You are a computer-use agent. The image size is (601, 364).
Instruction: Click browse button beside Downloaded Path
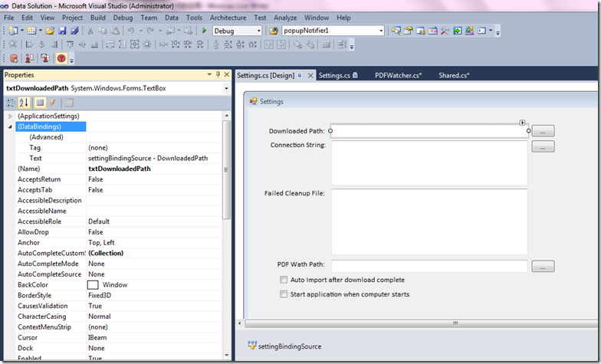point(543,131)
